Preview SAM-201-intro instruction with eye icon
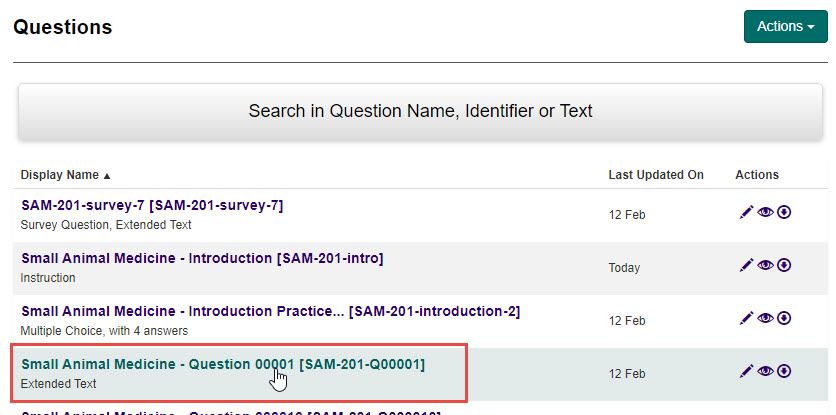 765,266
